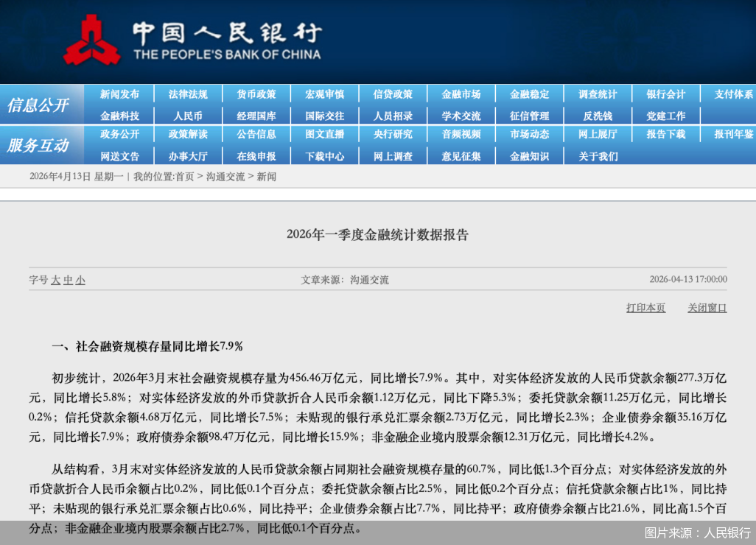
Task: Open the 法律法规 navigation link
Action: click(188, 94)
